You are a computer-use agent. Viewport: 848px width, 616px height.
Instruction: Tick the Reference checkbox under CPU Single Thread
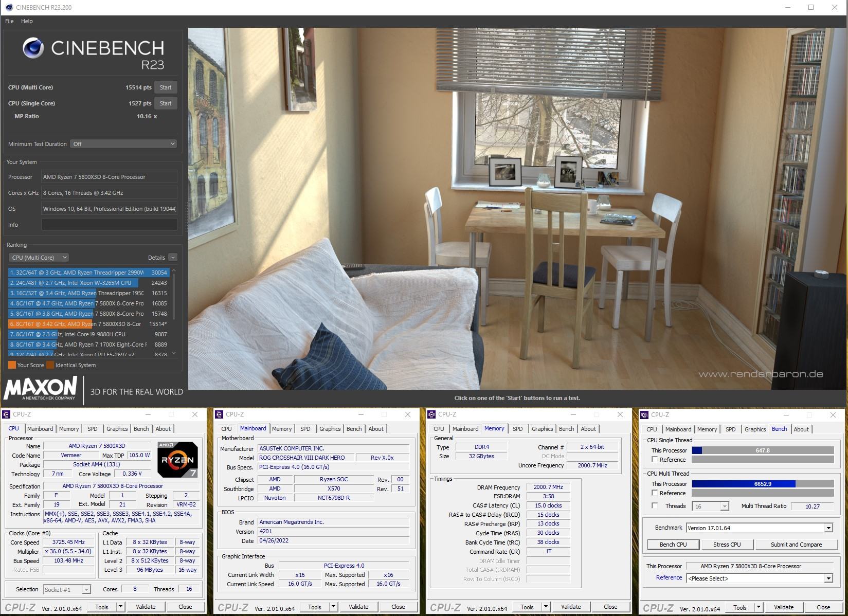655,459
